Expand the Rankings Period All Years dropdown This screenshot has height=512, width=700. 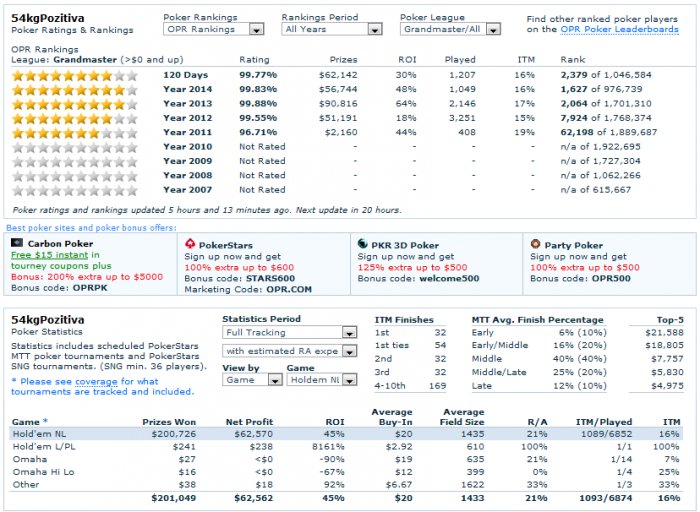pos(332,29)
